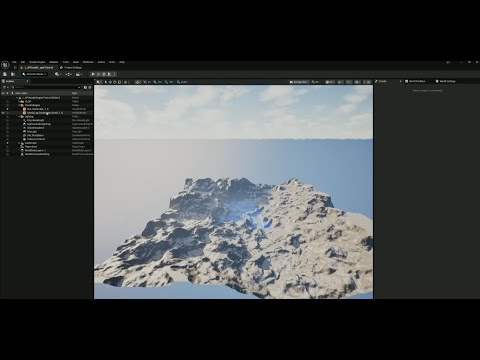Click the Stop simulation square button
The width and height of the screenshot is (480, 360).
click(104, 74)
